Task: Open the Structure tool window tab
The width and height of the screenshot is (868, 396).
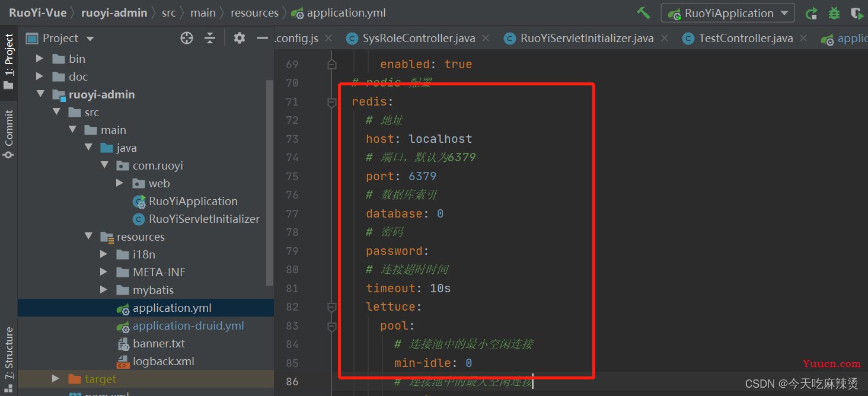Action: [x=8, y=359]
